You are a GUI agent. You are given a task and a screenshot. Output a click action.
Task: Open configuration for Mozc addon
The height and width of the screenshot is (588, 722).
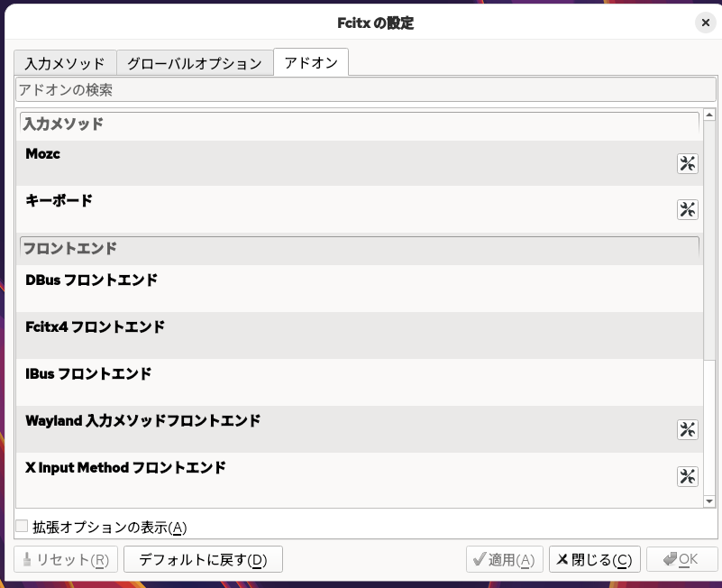[x=687, y=163]
